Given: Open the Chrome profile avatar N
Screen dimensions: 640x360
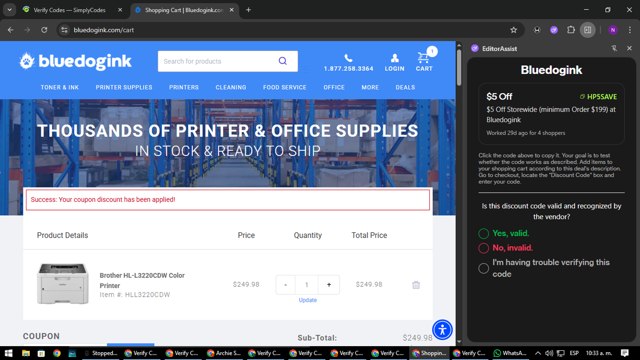Looking at the screenshot, I should (x=613, y=30).
